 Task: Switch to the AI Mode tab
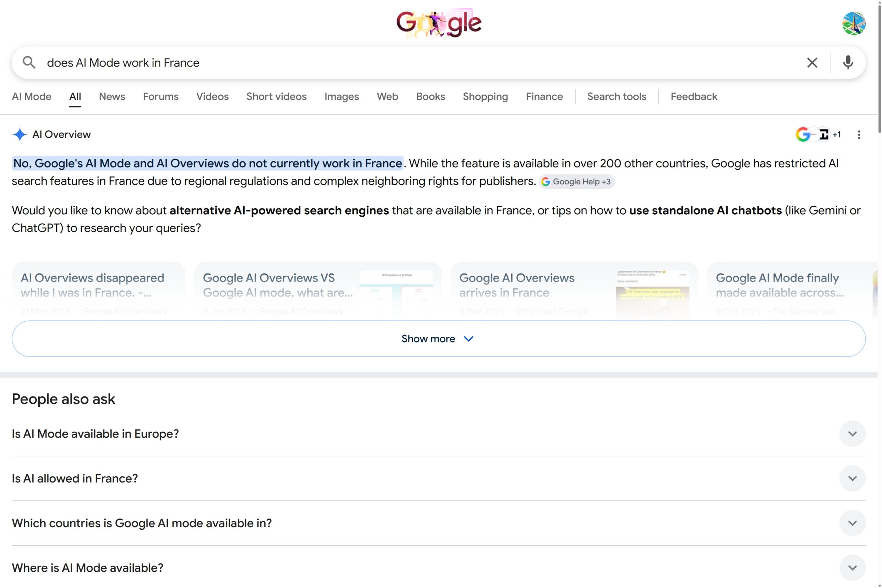(x=31, y=96)
